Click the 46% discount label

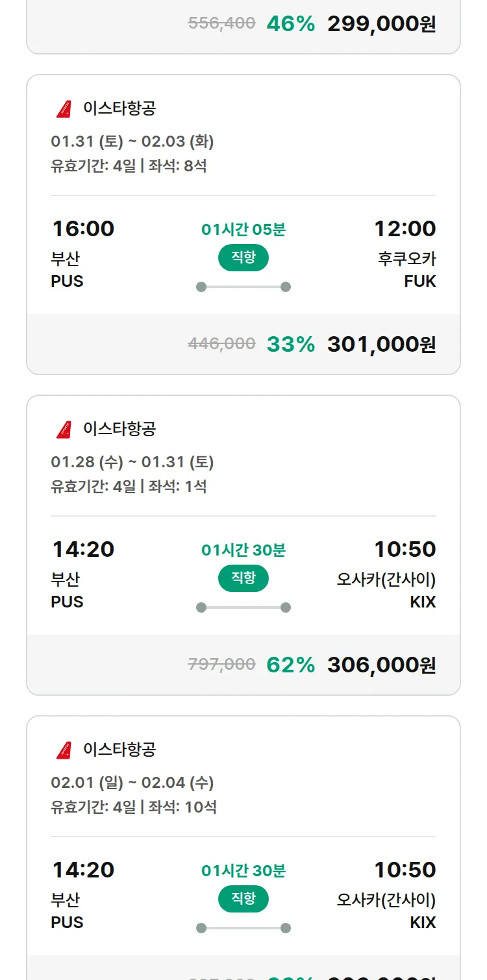[290, 24]
